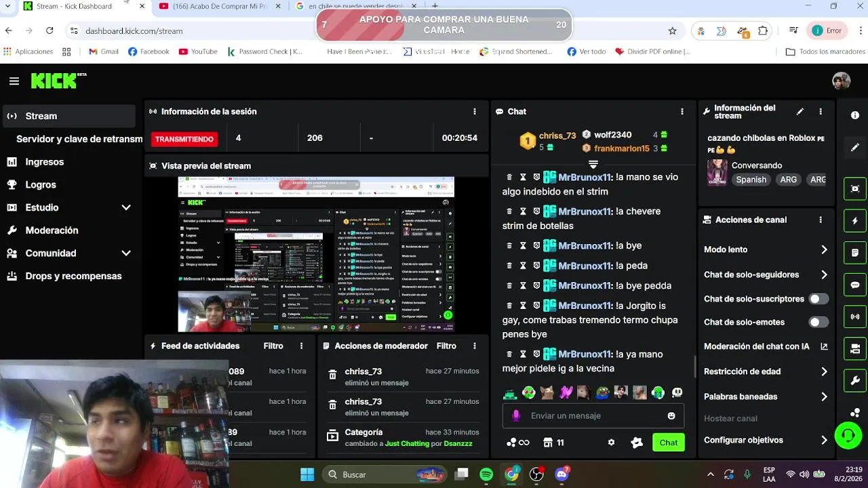The image size is (868, 488).
Task: Open Restricción de edad chevron
Action: point(824,371)
